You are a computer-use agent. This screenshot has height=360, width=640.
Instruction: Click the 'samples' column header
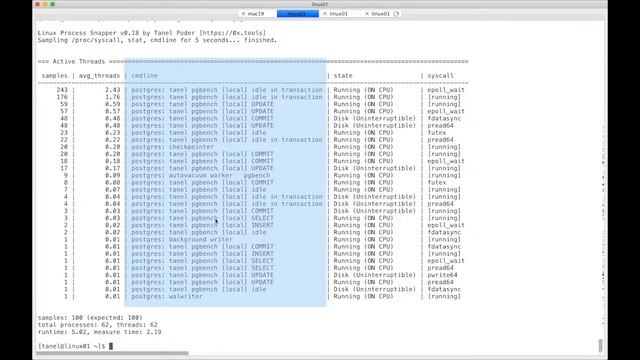[54, 76]
